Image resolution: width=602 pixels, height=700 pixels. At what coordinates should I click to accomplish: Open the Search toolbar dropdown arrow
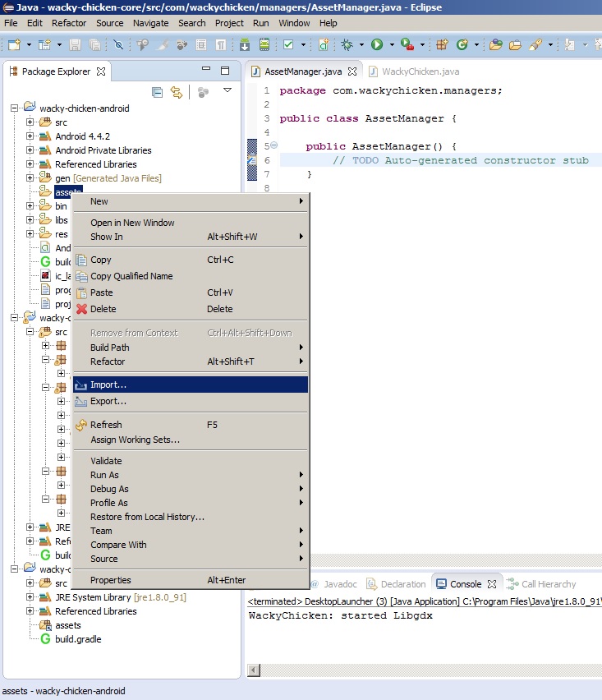point(550,44)
